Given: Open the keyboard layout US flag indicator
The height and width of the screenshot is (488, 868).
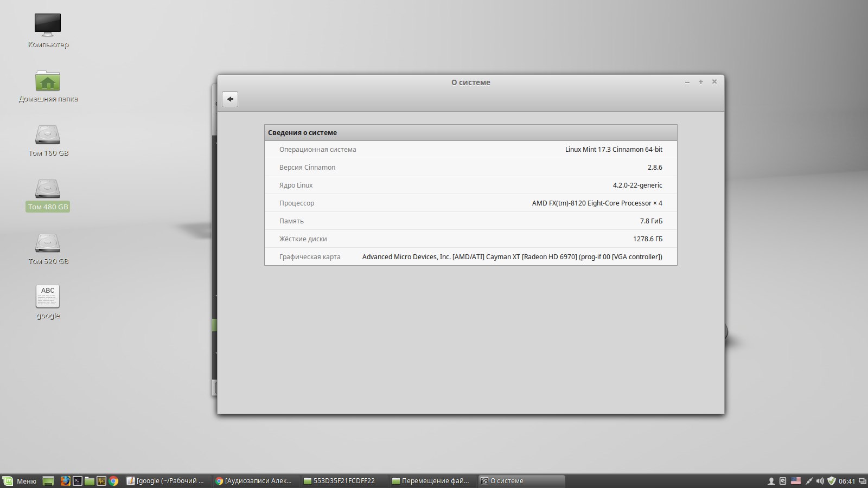Looking at the screenshot, I should point(796,481).
